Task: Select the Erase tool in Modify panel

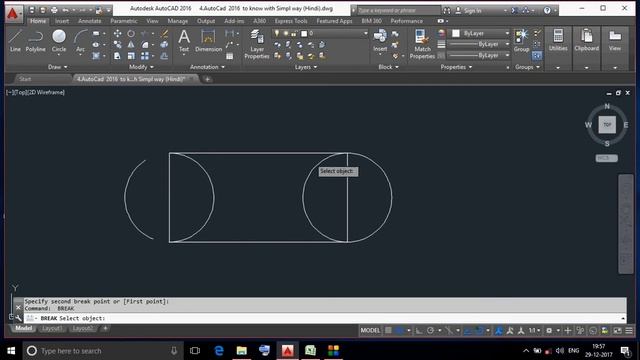Action: point(164,33)
